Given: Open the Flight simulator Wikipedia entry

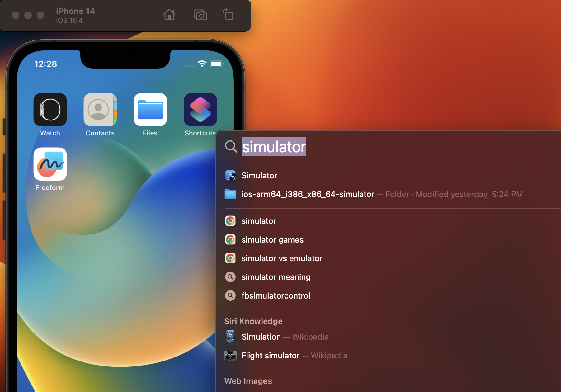Looking at the screenshot, I should [270, 355].
